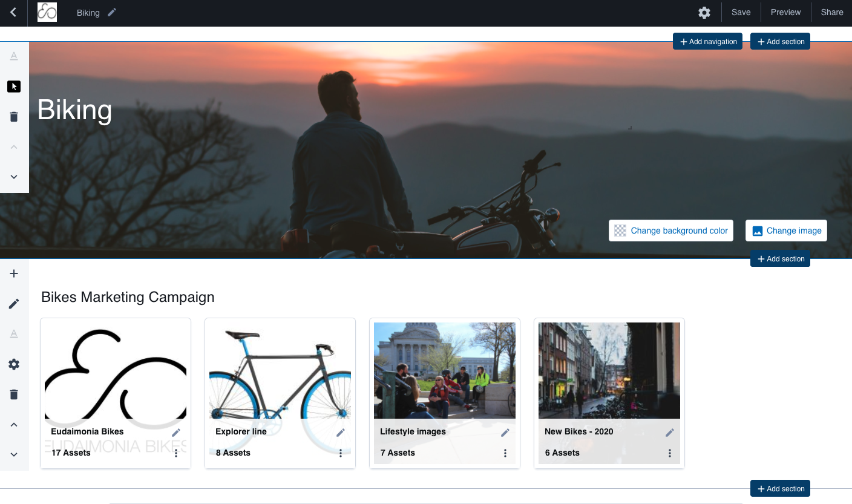
Task: Select the cursor pointer tool in sidebar
Action: (14, 87)
